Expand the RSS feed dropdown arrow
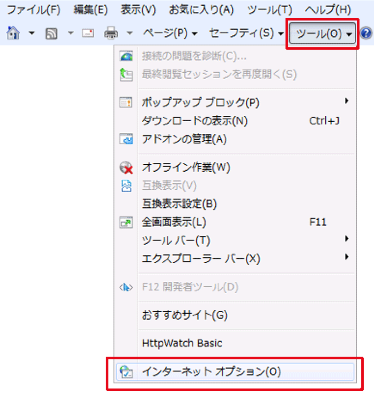Viewport: 374px width, 400px height. point(71,33)
